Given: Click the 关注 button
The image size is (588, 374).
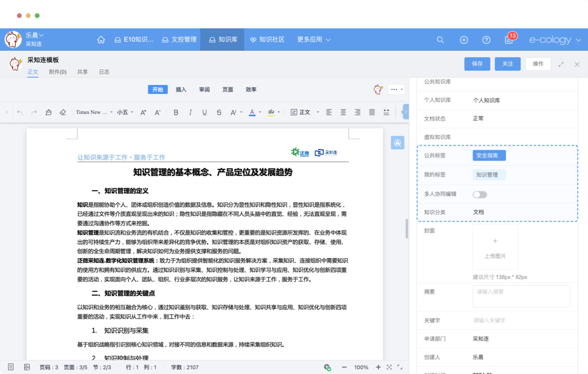Looking at the screenshot, I should tap(507, 64).
